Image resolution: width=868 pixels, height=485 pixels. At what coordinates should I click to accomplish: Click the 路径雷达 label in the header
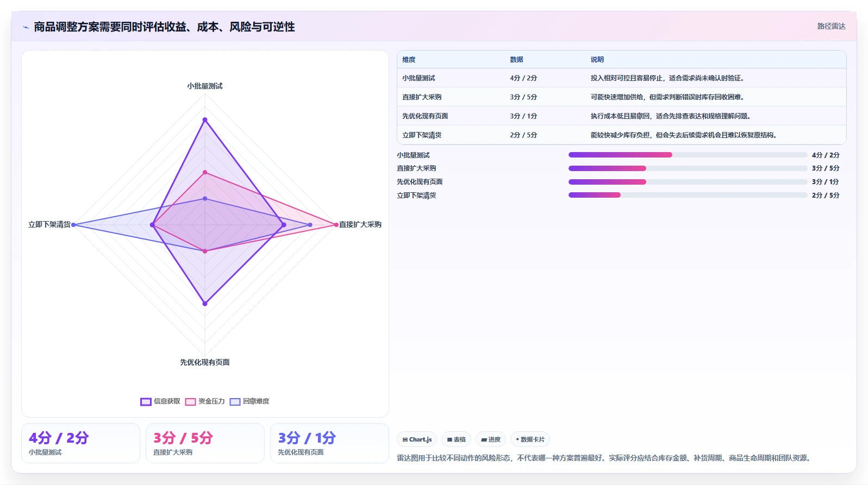(x=831, y=26)
